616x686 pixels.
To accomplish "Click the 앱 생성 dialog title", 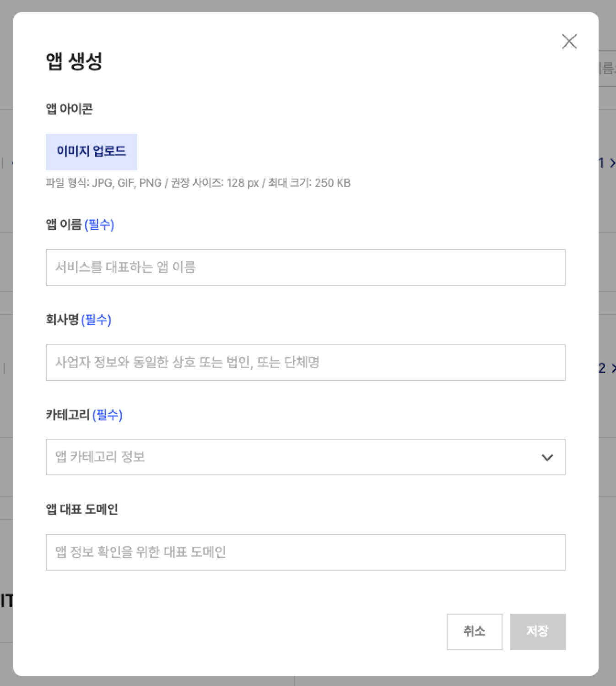I will point(74,61).
